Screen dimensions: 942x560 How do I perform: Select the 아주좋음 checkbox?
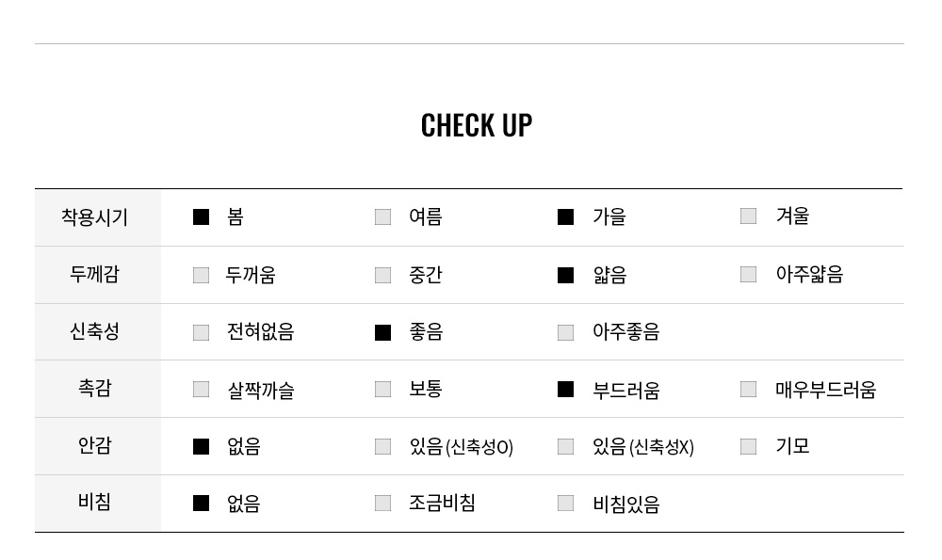tap(565, 332)
